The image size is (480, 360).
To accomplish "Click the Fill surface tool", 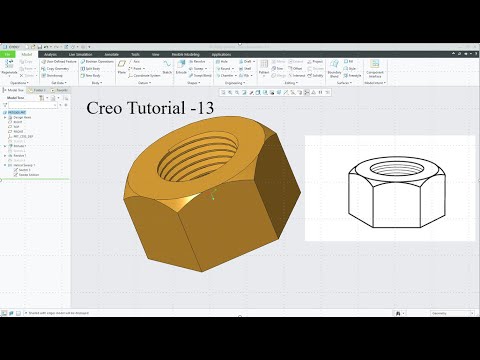I will coord(348,61).
